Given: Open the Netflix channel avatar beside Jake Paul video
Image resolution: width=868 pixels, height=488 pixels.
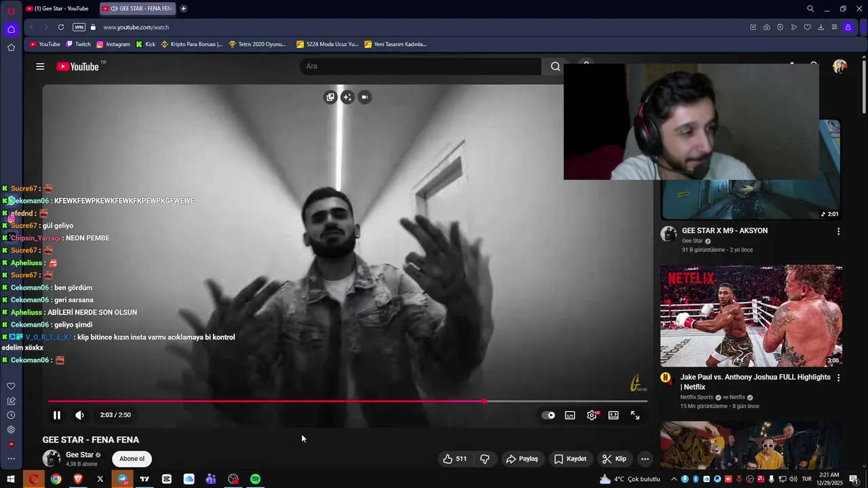Looking at the screenshot, I should (666, 378).
